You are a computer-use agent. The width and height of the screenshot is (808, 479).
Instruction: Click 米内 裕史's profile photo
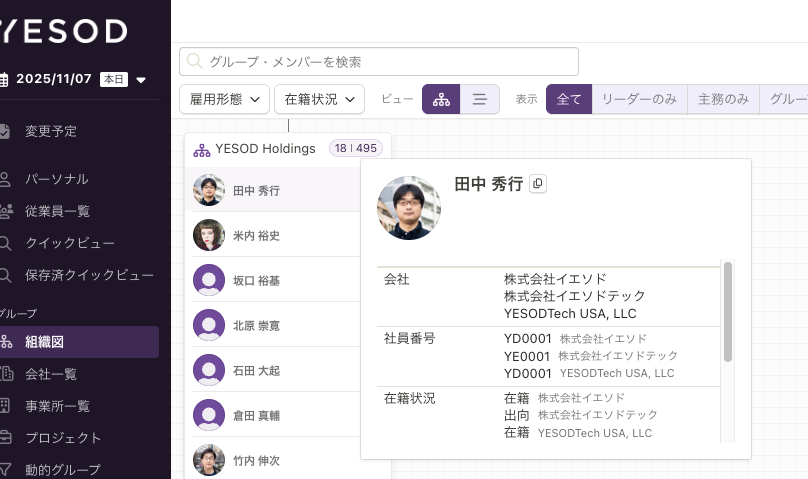pyautogui.click(x=209, y=235)
